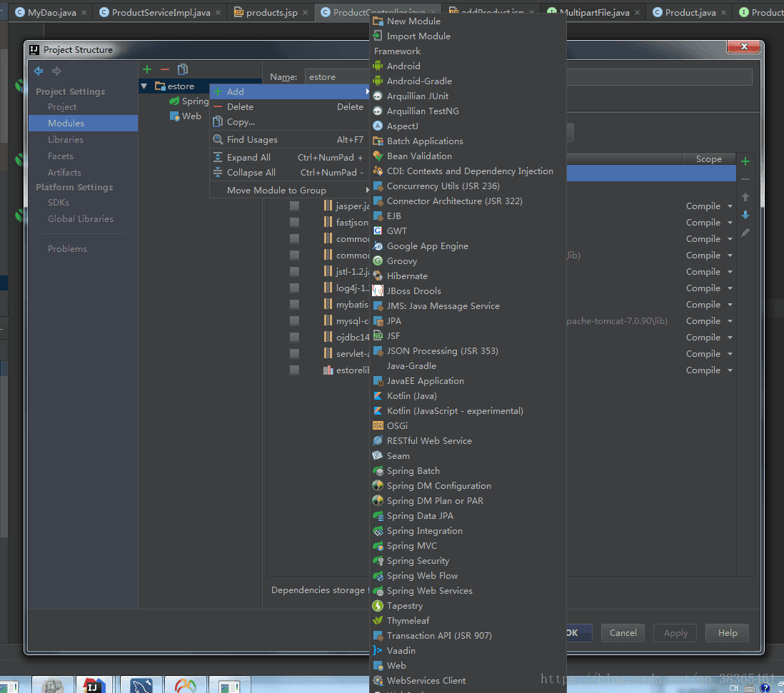Viewport: 784px width, 693px height.
Task: Click the Vaadin framework icon
Action: [378, 650]
